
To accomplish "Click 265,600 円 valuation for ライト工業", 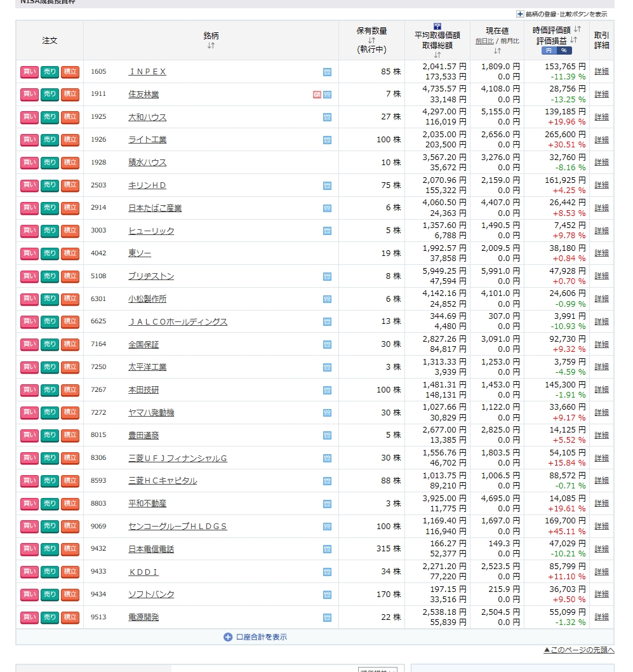I will 565,135.
